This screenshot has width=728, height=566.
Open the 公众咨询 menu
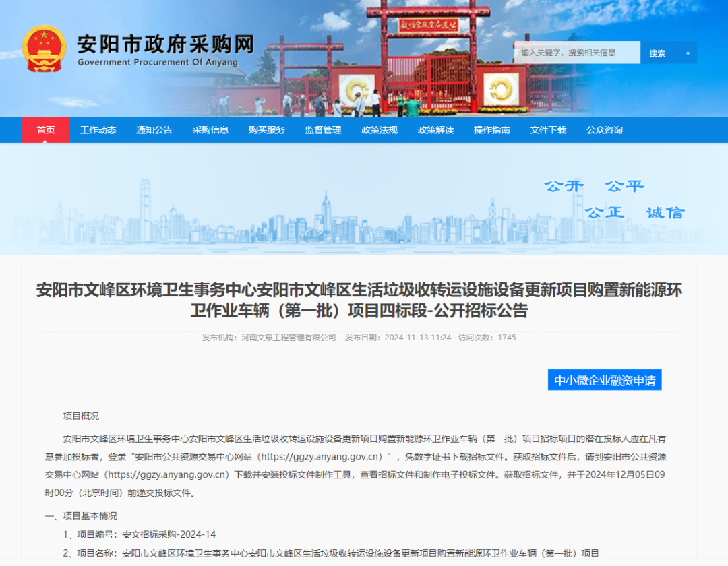coord(605,129)
